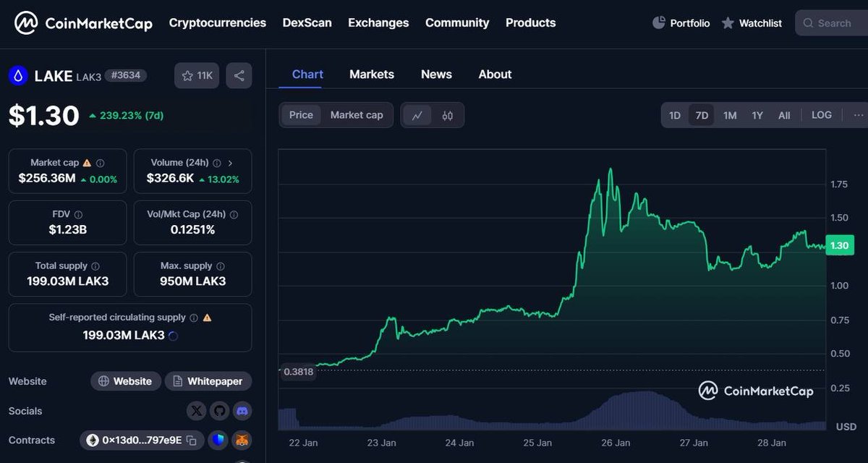This screenshot has width=868, height=463.
Task: Open the chart more options ellipsis
Action: [859, 115]
